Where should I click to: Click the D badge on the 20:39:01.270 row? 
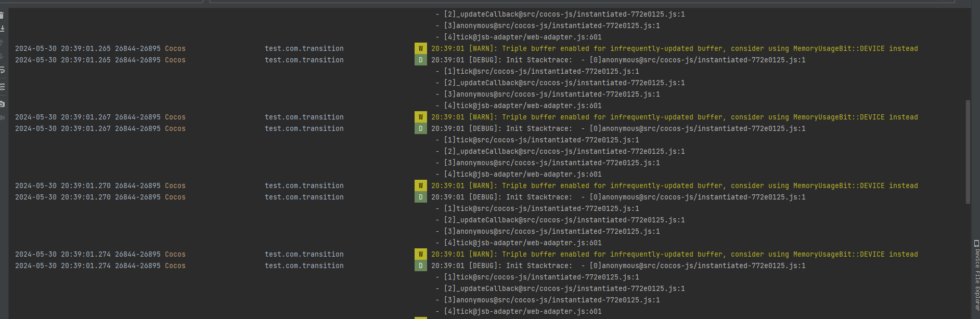pyautogui.click(x=420, y=197)
